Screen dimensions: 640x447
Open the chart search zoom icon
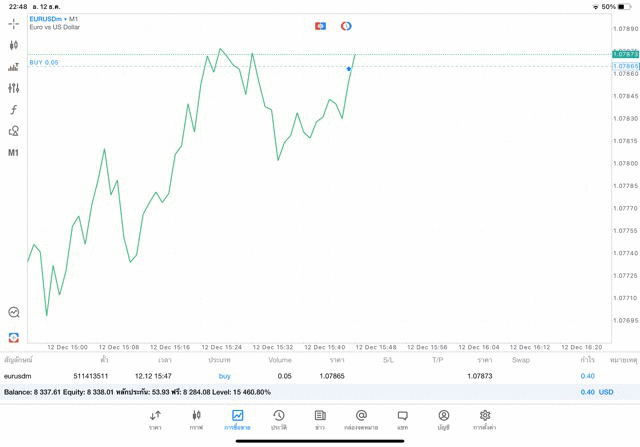point(13,313)
